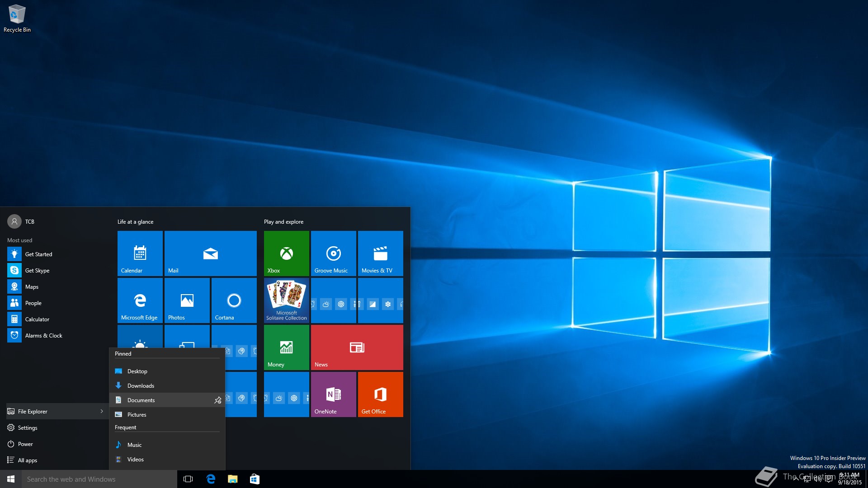Viewport: 868px width, 488px height.
Task: Open File Explorer from the taskbar
Action: pyautogui.click(x=232, y=479)
